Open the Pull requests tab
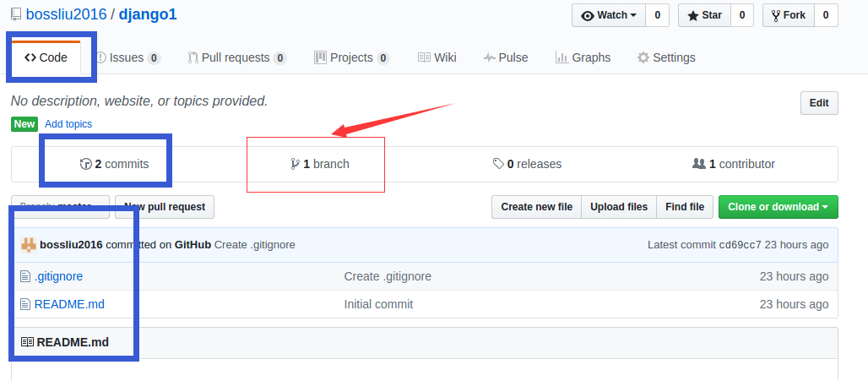The image size is (868, 381). pos(237,57)
